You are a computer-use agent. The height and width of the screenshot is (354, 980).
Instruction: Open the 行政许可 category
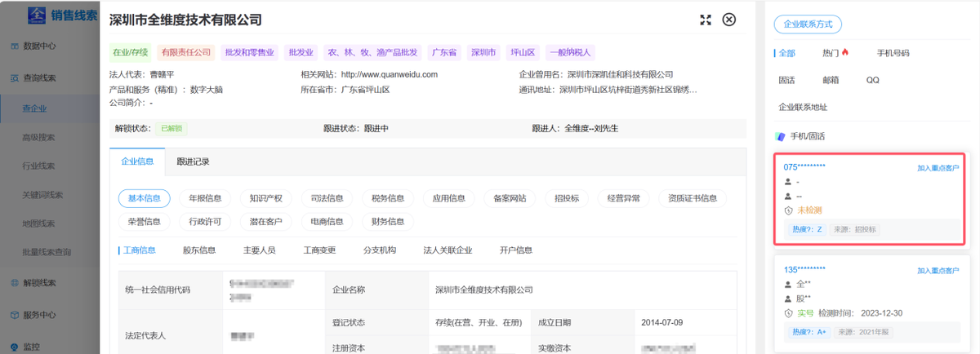(x=205, y=221)
